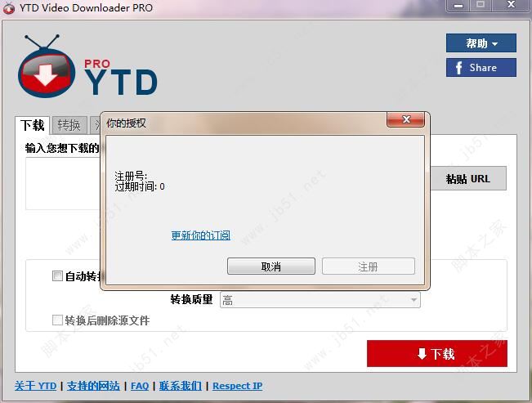Click into the URL input box
This screenshot has height=403, width=532.
(x=63, y=184)
